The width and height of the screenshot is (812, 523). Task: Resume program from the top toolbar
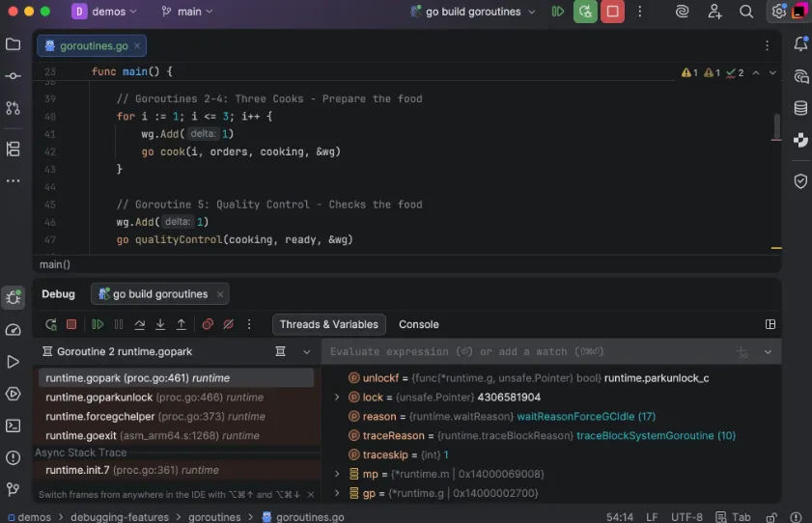(x=558, y=12)
